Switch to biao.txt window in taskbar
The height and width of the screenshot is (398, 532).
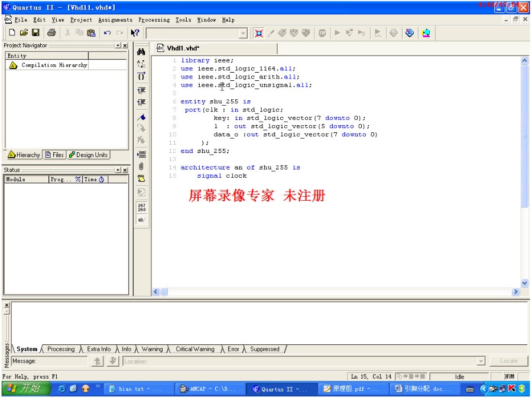click(138, 389)
